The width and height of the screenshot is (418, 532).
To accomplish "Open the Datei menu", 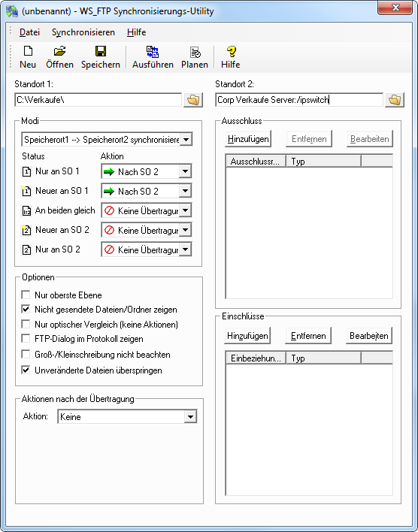I will pyautogui.click(x=29, y=32).
